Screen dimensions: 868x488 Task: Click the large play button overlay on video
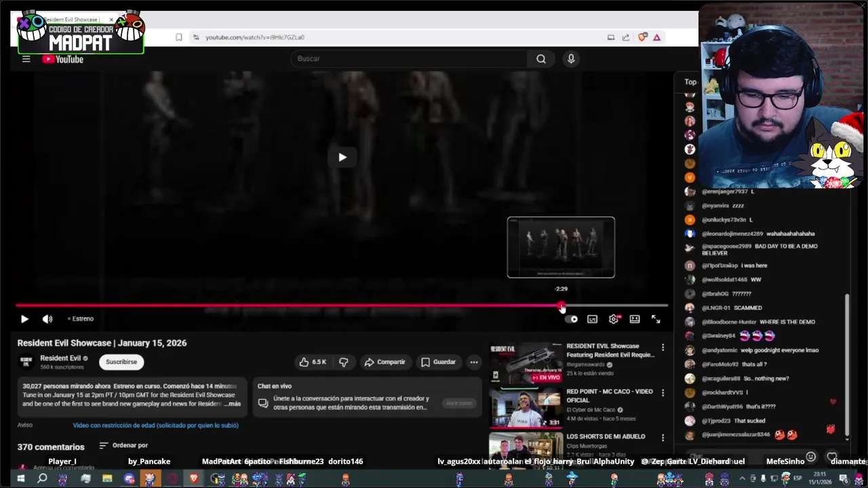tap(342, 157)
